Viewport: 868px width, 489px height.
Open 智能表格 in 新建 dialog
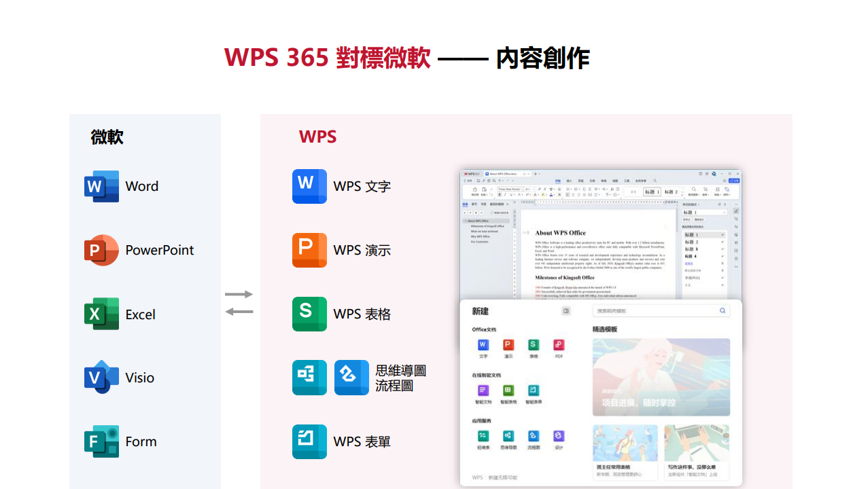point(508,394)
